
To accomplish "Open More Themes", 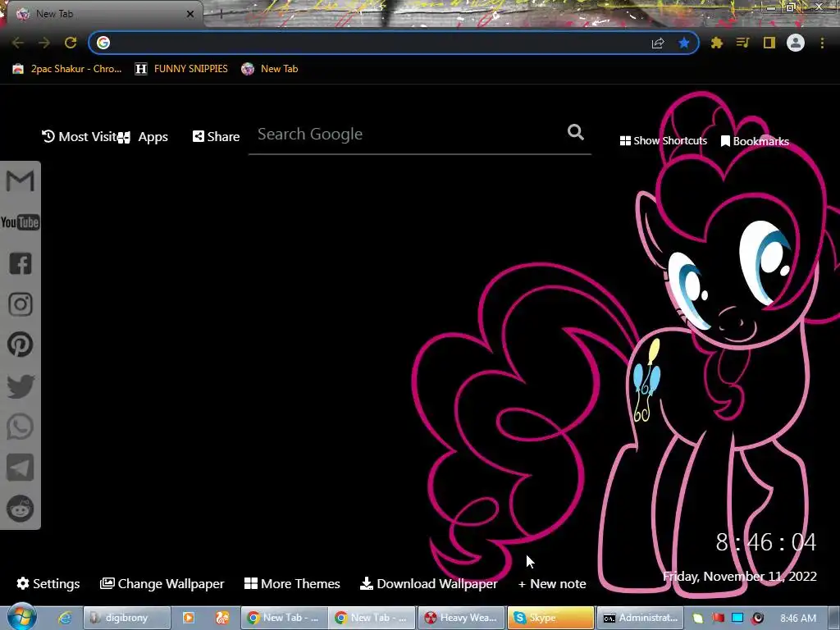I will click(292, 583).
